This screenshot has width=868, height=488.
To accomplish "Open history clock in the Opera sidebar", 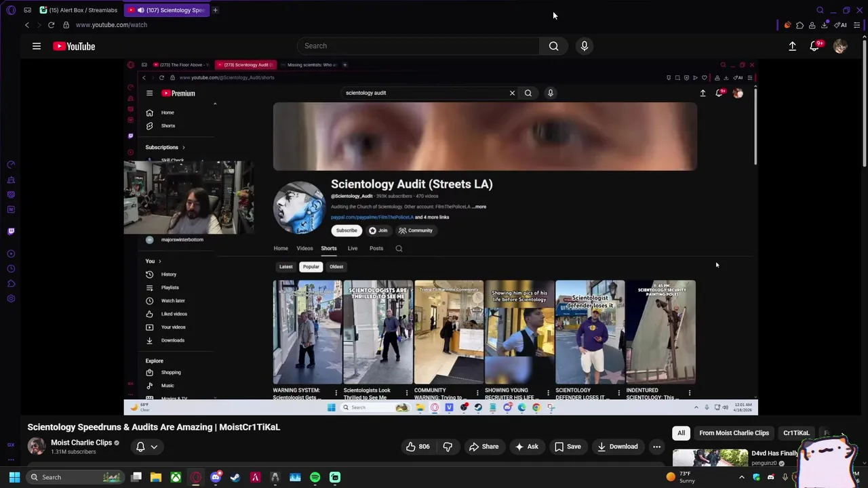I will (x=11, y=268).
